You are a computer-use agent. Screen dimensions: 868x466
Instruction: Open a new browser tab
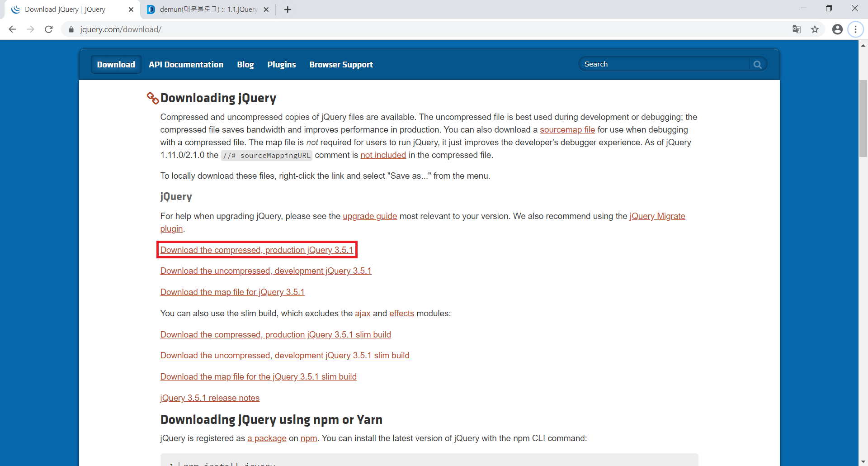click(288, 10)
